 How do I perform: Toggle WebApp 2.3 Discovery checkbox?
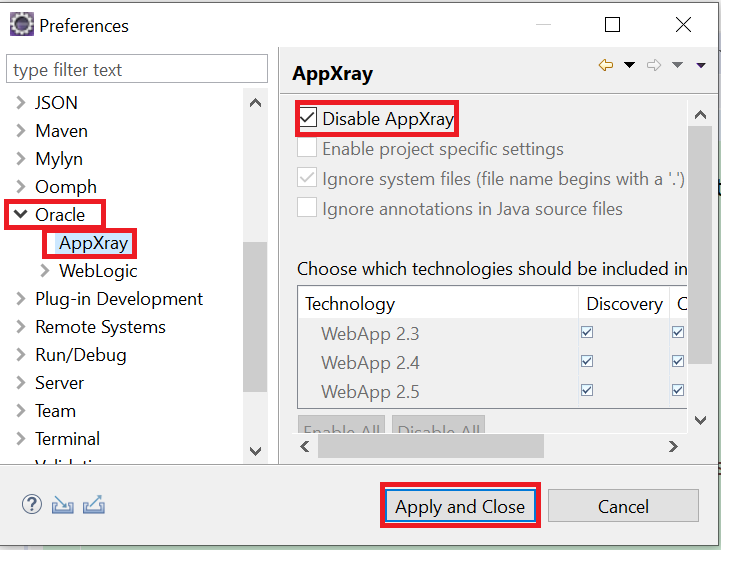tap(587, 332)
